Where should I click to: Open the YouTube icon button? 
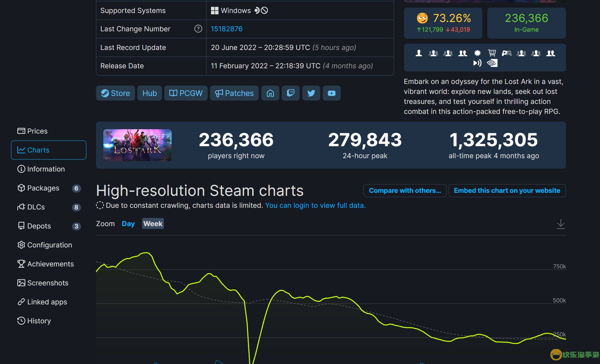[332, 93]
